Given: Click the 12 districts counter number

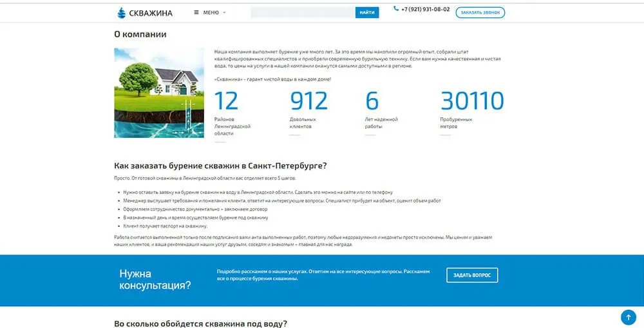Looking at the screenshot, I should pyautogui.click(x=226, y=101).
